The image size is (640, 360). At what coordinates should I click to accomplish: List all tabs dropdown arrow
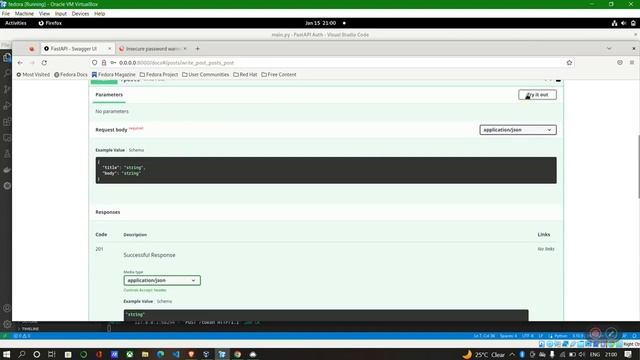pos(609,49)
